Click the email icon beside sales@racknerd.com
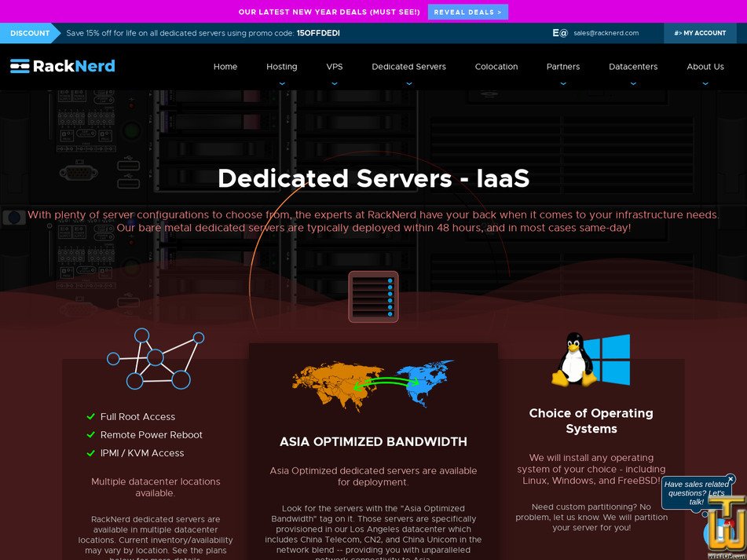The width and height of the screenshot is (747, 560). point(561,33)
